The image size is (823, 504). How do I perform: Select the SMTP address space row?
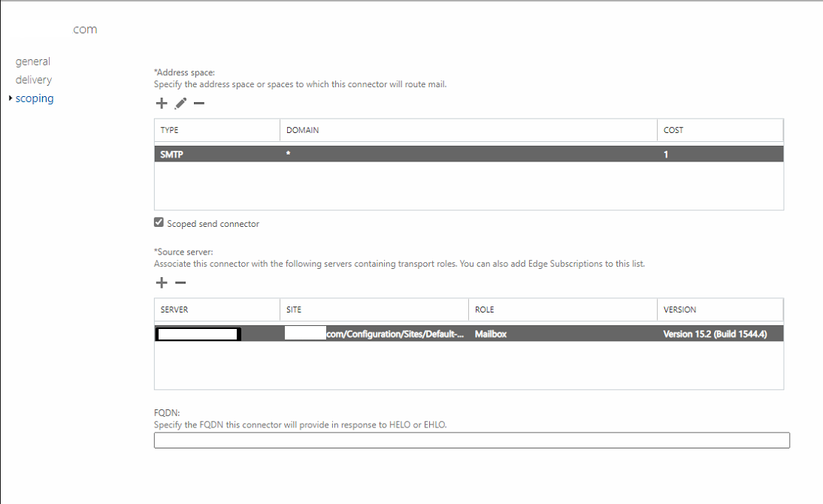coord(376,153)
